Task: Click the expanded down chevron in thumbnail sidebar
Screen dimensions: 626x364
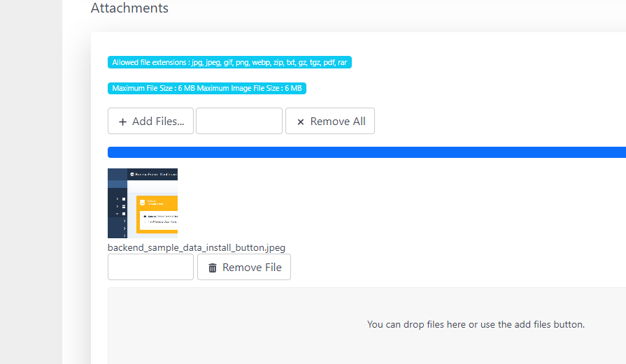Action: [117, 213]
